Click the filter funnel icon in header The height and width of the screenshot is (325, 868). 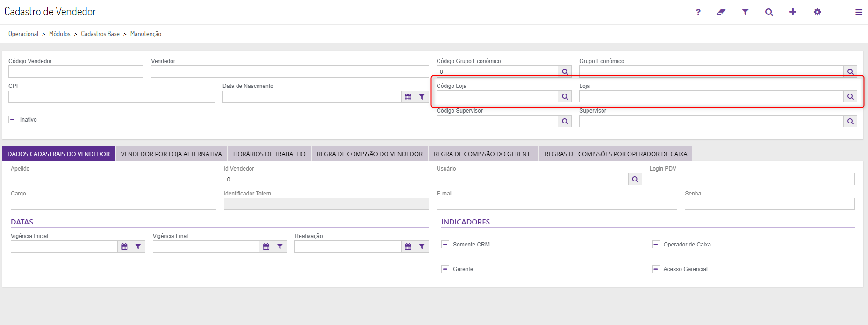click(745, 12)
